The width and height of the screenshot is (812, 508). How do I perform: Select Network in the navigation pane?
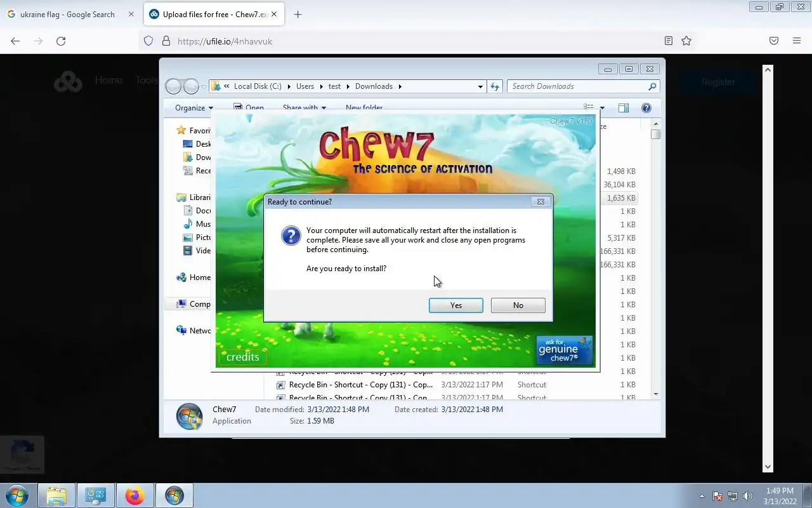point(194,330)
